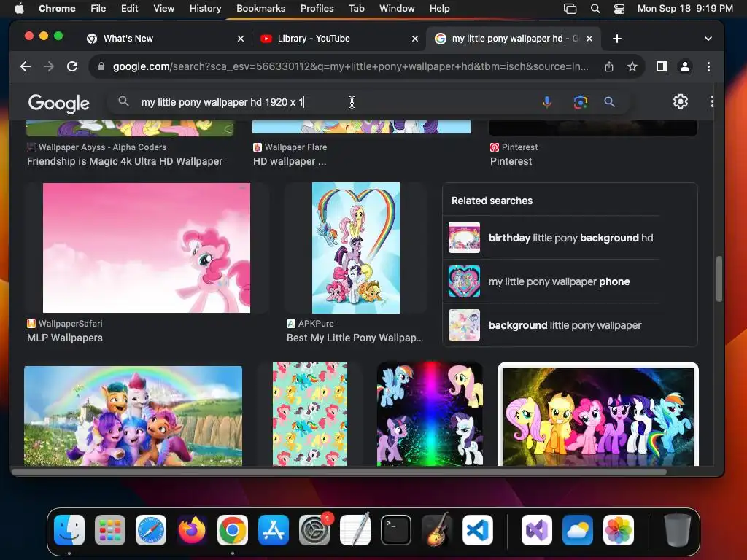747x560 pixels.
Task: Search by image with Google Lens icon
Action: click(x=580, y=102)
